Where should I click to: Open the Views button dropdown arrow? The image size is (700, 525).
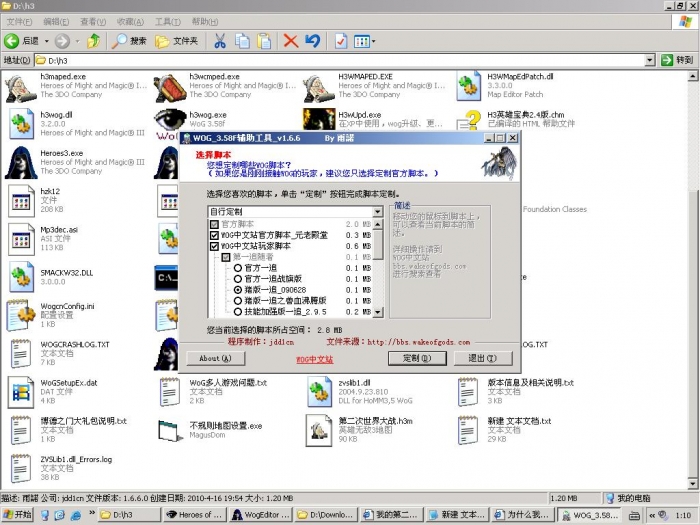tap(374, 42)
